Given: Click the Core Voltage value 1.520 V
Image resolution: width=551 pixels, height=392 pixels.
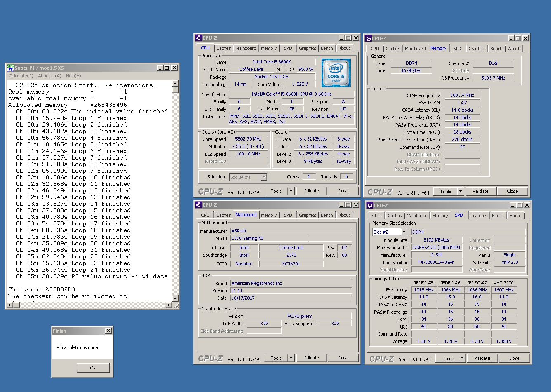Looking at the screenshot, I should 300,85.
